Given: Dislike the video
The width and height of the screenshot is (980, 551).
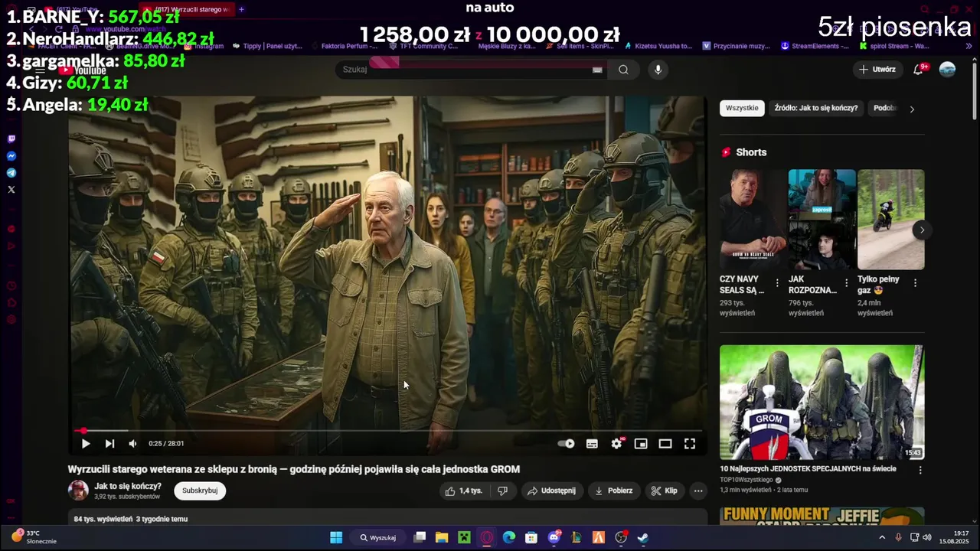Looking at the screenshot, I should tap(502, 491).
